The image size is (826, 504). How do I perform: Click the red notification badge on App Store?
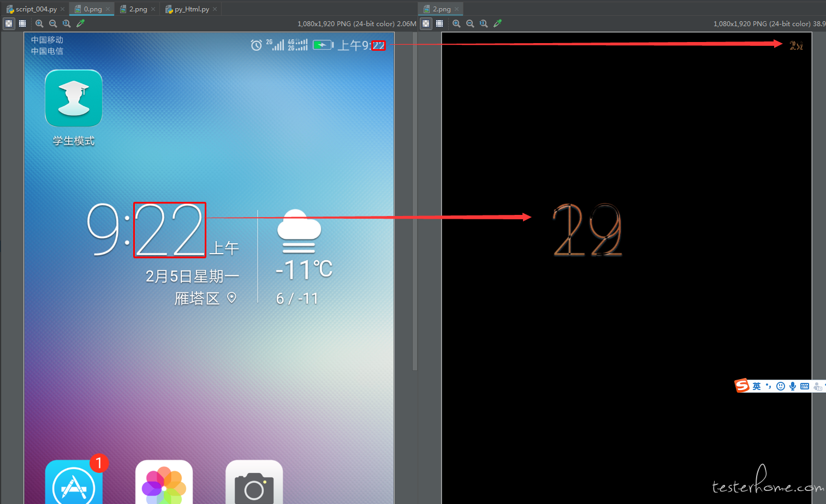(99, 464)
